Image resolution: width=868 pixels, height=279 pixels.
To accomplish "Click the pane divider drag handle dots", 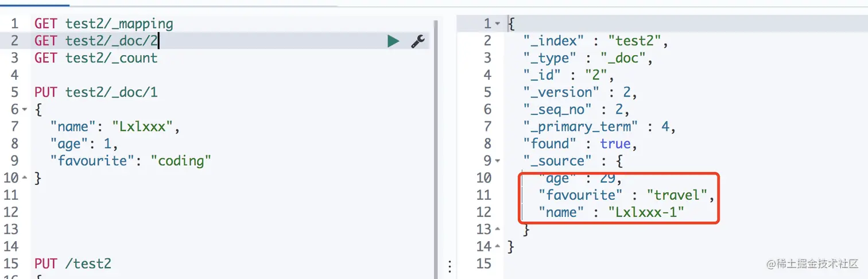I will pos(449,266).
